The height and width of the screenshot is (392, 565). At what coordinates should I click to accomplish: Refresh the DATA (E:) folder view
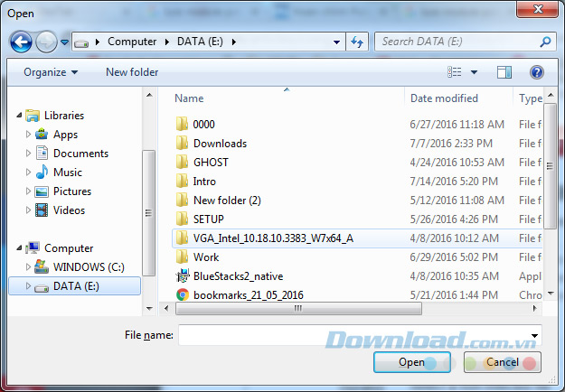tap(357, 42)
